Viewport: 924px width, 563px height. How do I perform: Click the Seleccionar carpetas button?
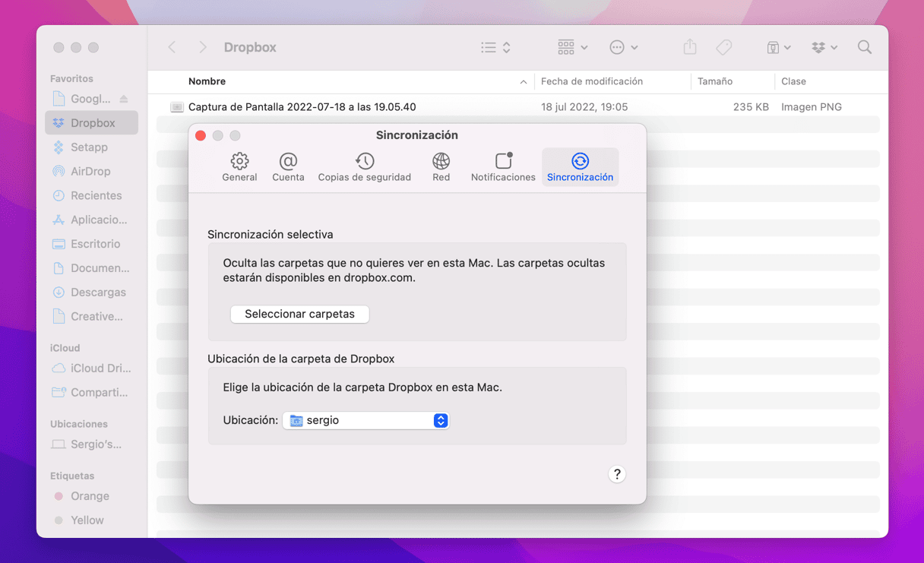point(299,314)
